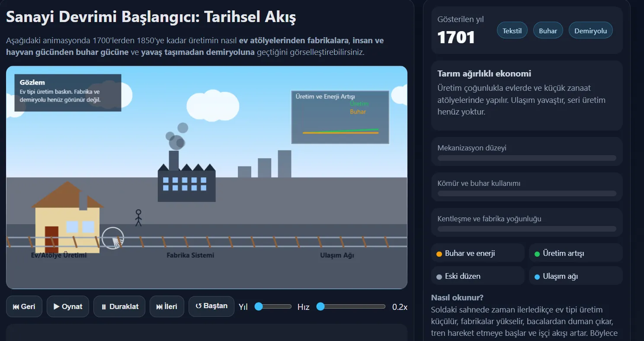Click the Ulaşım ağı legend item
The image size is (644, 341).
pyautogui.click(x=576, y=276)
